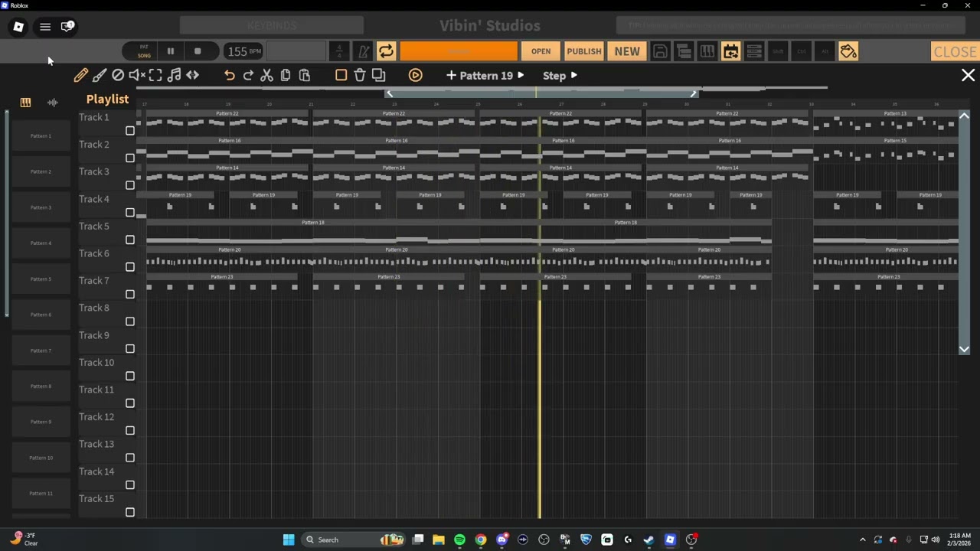Cut selection with scissors icon
Viewport: 980px width, 551px height.
tap(266, 75)
